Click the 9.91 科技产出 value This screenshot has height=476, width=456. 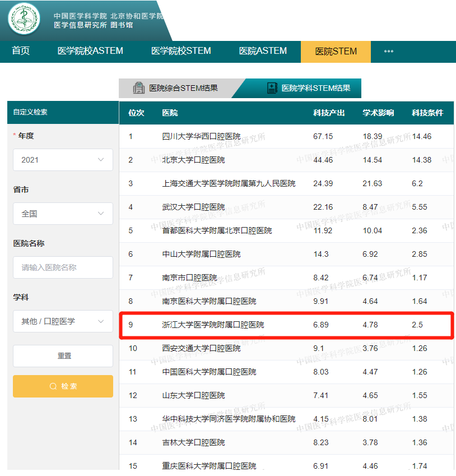tap(320, 301)
